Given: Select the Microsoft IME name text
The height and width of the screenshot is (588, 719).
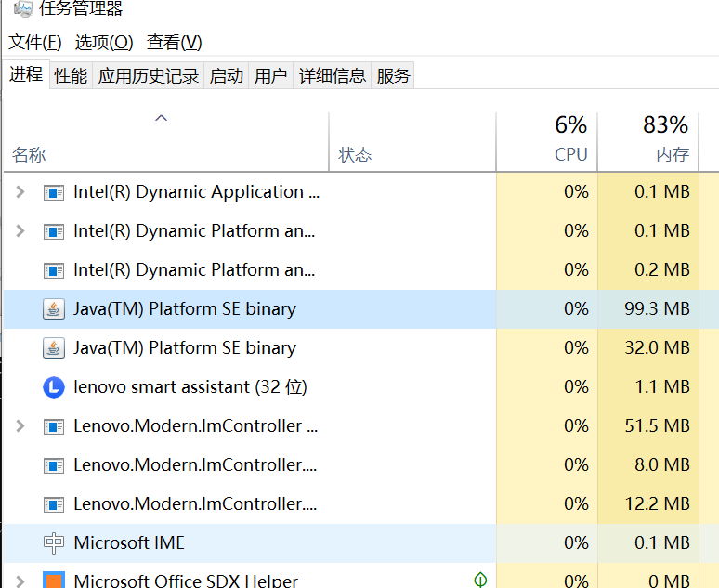Looking at the screenshot, I should [x=129, y=543].
